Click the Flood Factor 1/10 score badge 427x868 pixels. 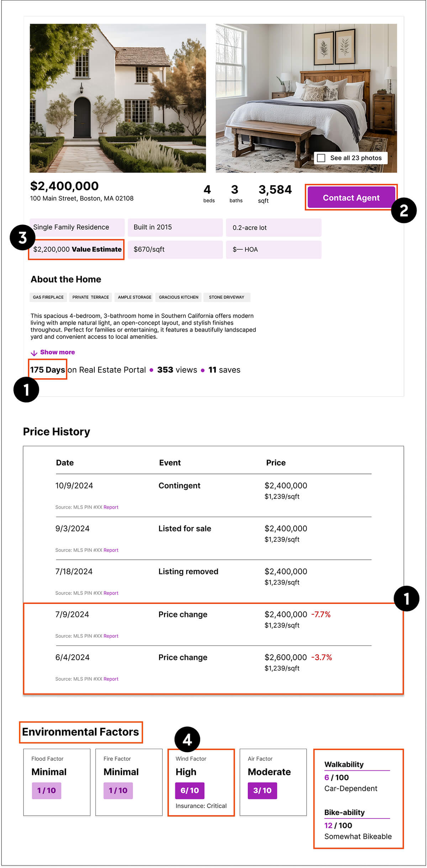(x=47, y=790)
